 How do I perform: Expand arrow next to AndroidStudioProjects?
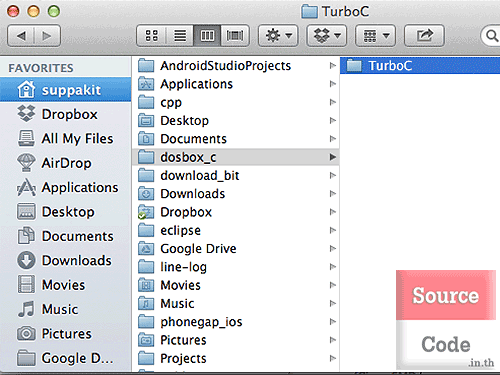(332, 66)
